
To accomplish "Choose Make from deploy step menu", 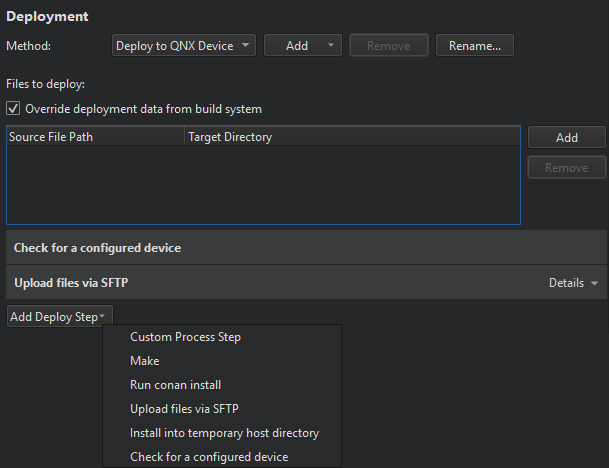I will point(145,361).
